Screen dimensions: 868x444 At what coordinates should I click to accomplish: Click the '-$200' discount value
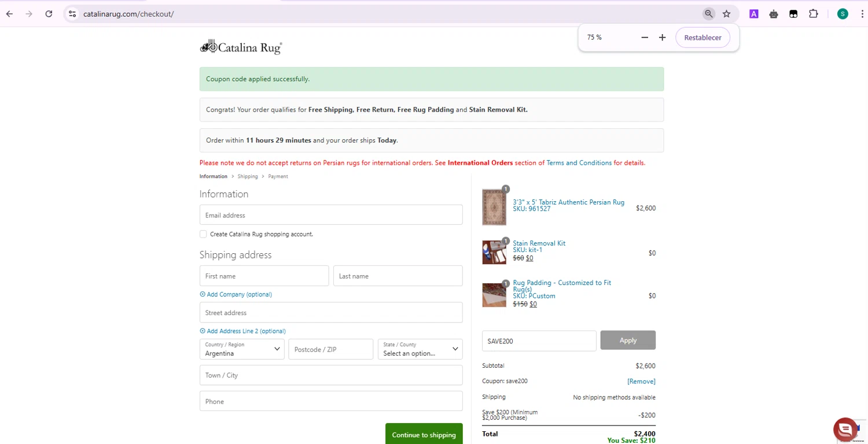pyautogui.click(x=647, y=415)
